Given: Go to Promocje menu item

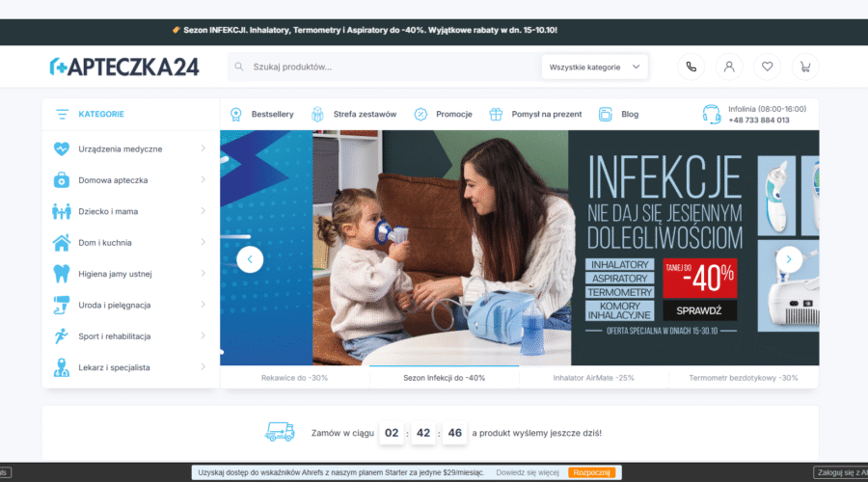Looking at the screenshot, I should pyautogui.click(x=444, y=114).
